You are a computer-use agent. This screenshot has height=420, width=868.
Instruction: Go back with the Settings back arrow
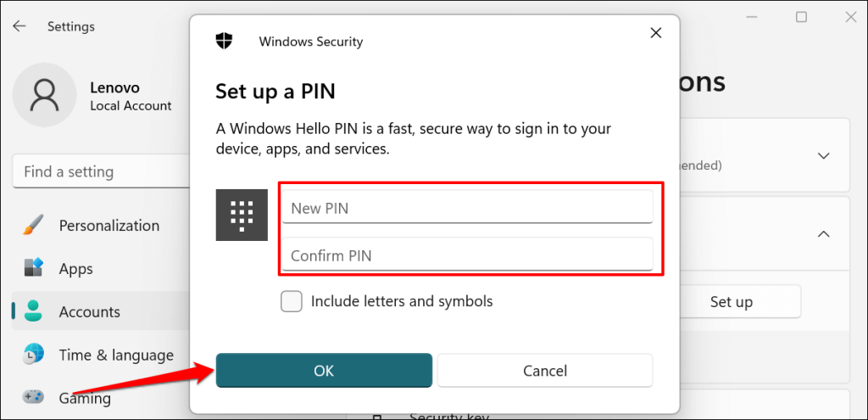(x=19, y=26)
